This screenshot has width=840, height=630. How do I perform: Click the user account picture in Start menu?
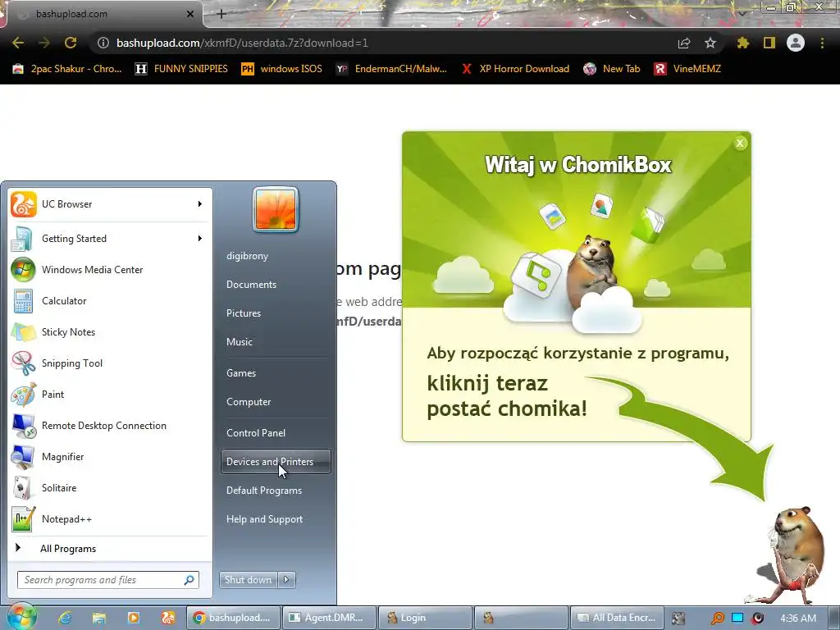point(276,209)
